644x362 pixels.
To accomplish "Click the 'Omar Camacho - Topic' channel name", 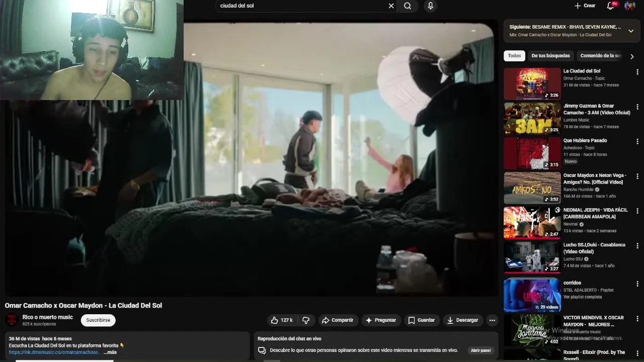I will (584, 78).
